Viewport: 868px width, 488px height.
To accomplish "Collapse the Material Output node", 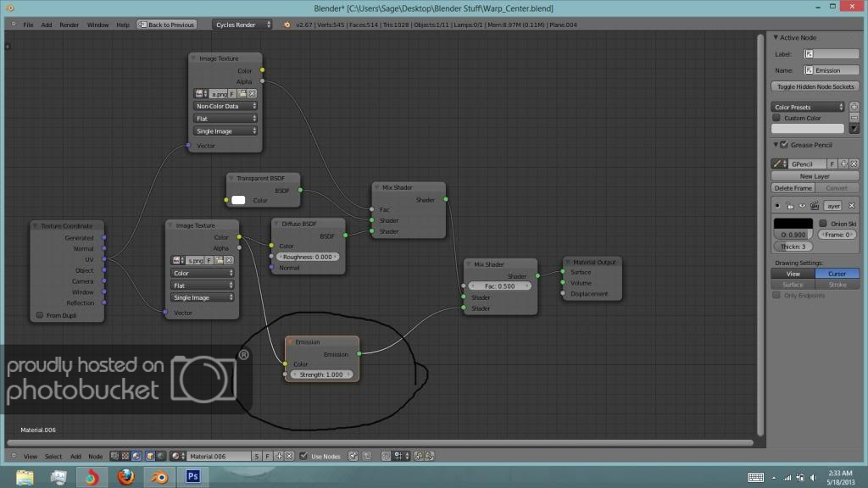I will pos(567,262).
